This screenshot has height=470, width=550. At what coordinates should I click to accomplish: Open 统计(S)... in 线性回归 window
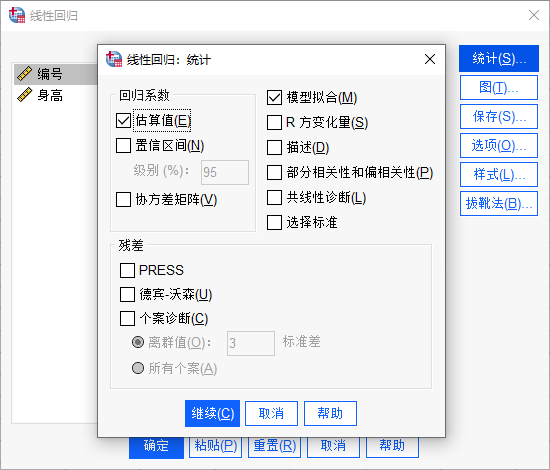pos(499,59)
